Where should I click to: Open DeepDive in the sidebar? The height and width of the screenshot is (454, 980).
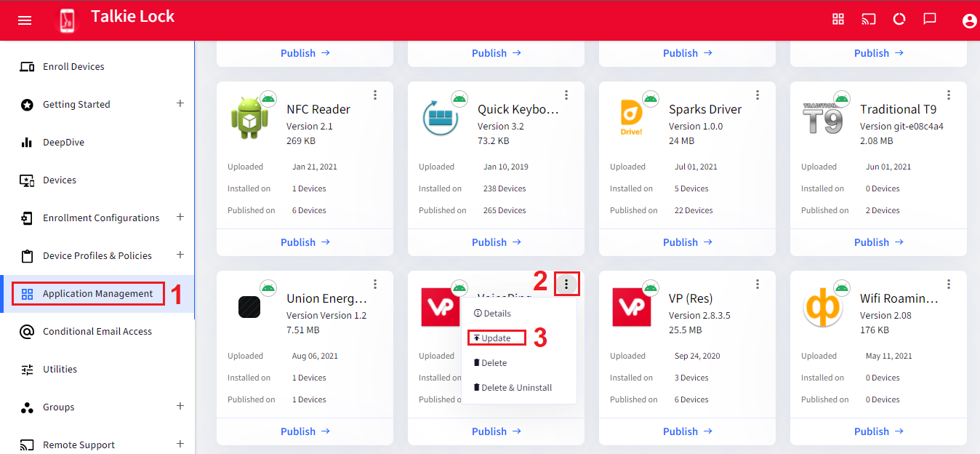tap(97, 143)
